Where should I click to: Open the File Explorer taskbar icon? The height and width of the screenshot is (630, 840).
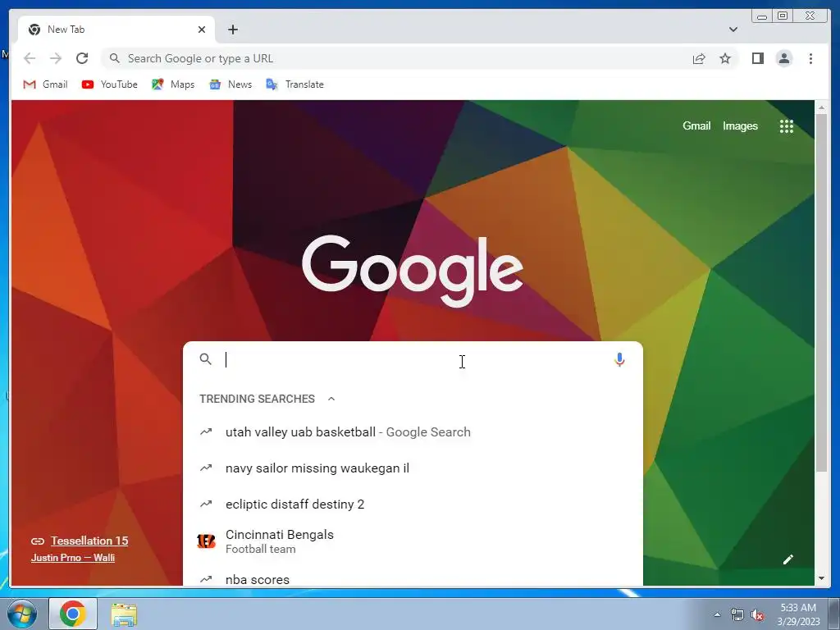pyautogui.click(x=124, y=614)
